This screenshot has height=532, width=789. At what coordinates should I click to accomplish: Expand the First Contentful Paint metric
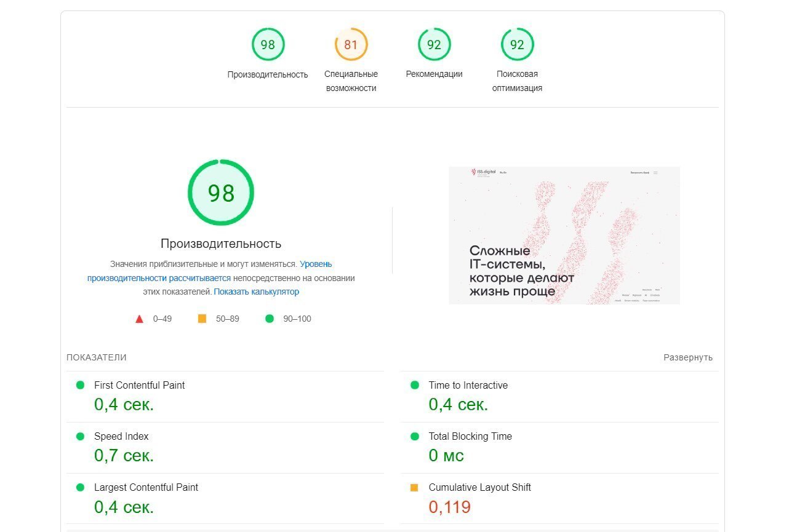coord(139,386)
